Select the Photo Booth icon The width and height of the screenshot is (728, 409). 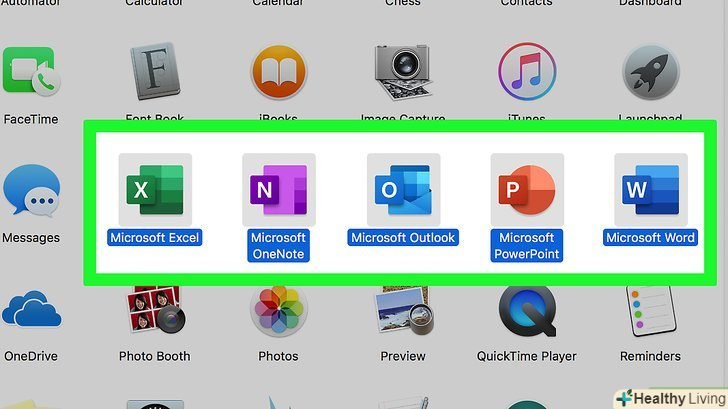tap(156, 309)
